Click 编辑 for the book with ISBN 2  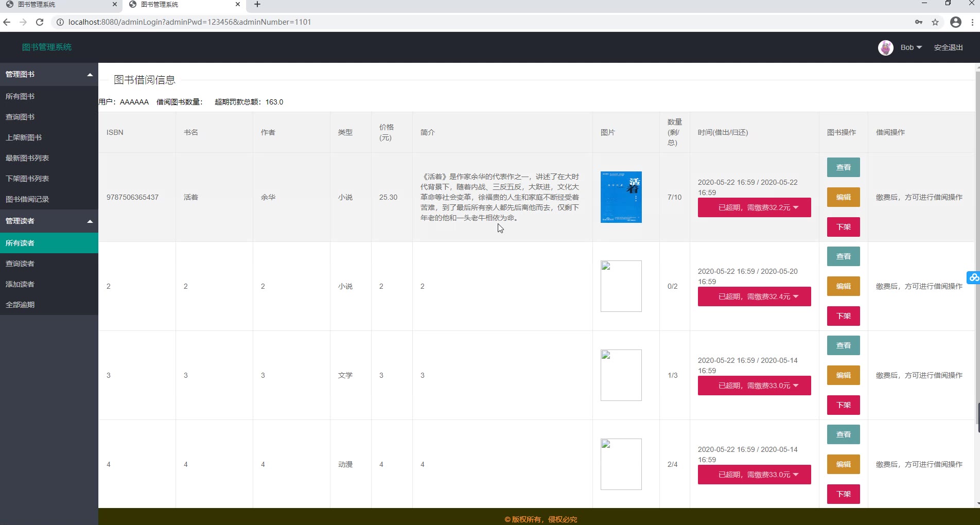pos(843,286)
